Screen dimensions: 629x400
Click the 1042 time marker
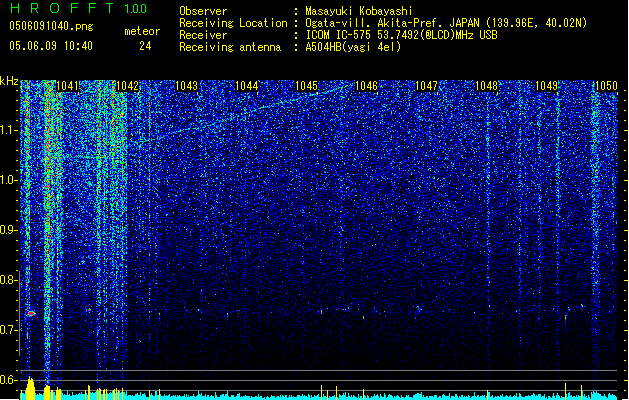[127, 86]
